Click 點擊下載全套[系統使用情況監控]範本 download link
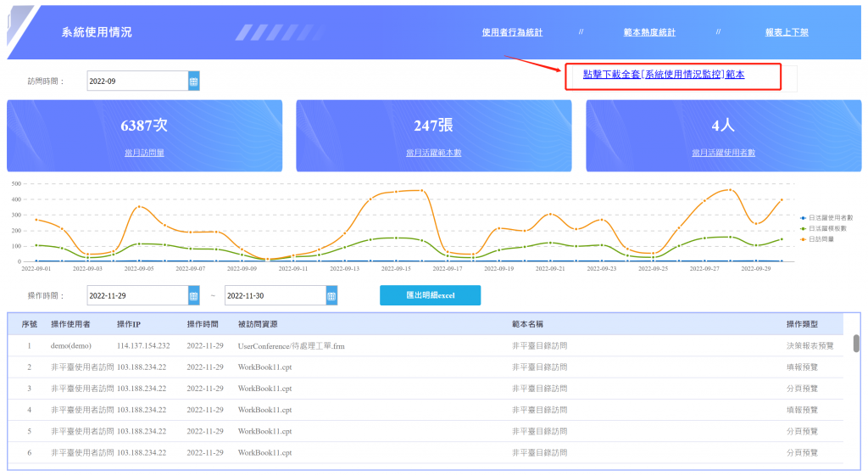Viewport: 868px width, 476px height. coord(664,75)
